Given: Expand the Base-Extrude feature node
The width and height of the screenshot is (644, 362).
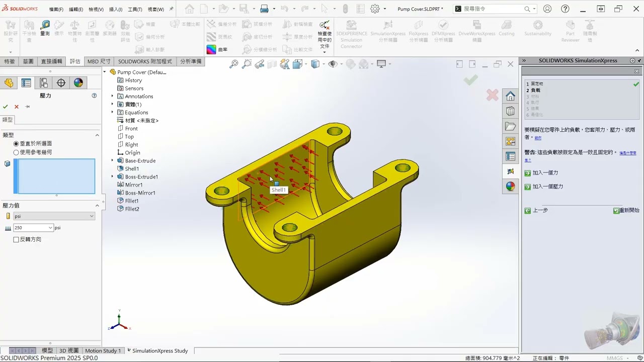Looking at the screenshot, I should click(112, 160).
